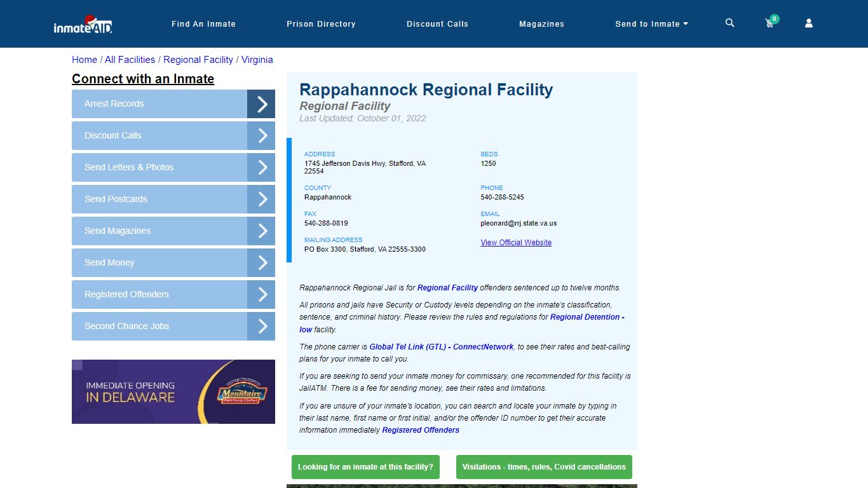The image size is (868, 488).
Task: Open Global Tel Link (GTL) - ConnectNetwork link
Action: click(x=441, y=347)
